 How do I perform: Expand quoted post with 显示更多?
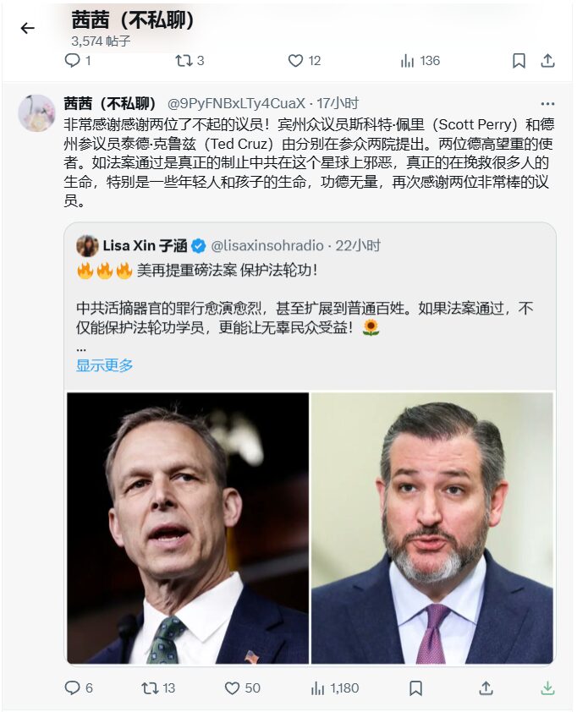tap(104, 365)
